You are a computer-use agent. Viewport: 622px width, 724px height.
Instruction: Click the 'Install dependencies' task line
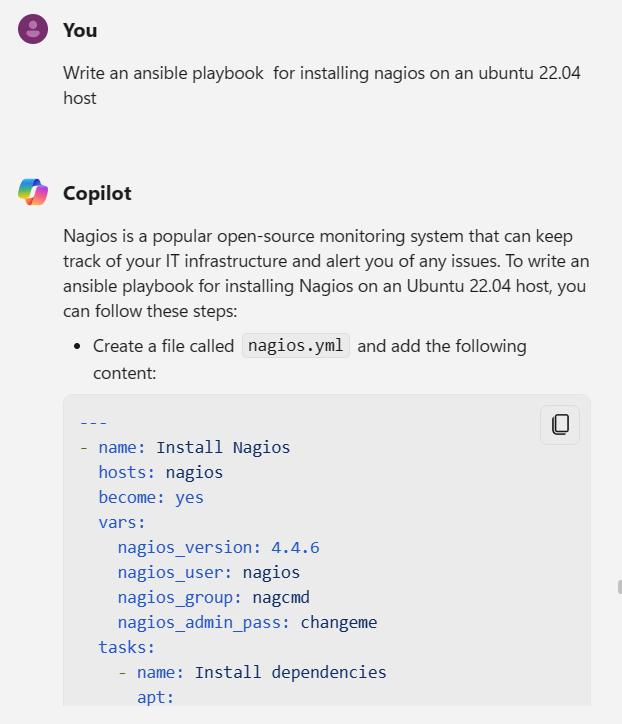pos(252,672)
